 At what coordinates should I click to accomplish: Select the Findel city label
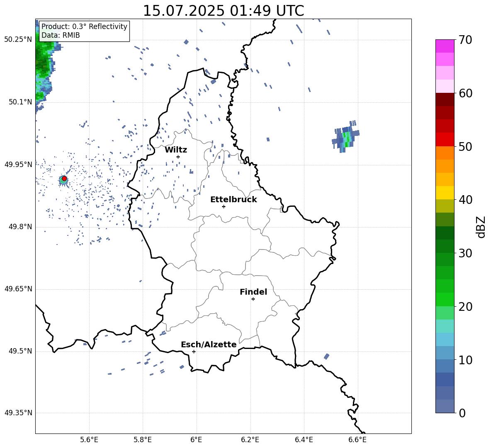click(253, 292)
